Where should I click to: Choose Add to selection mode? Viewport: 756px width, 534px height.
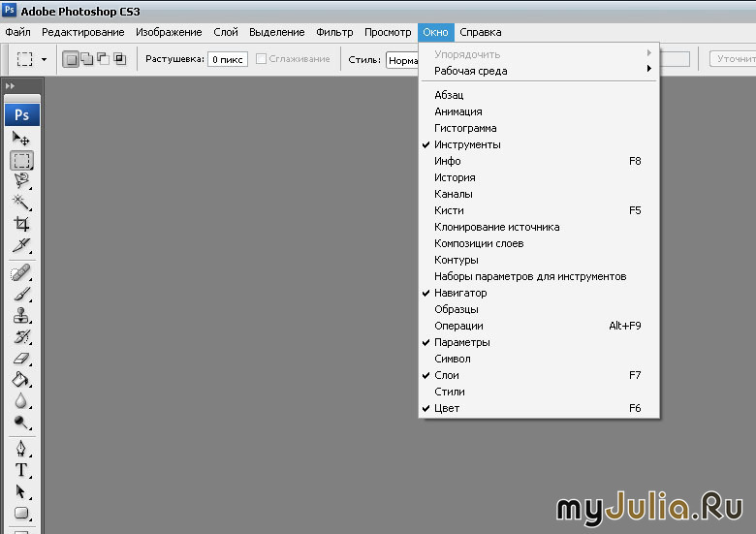[x=87, y=59]
